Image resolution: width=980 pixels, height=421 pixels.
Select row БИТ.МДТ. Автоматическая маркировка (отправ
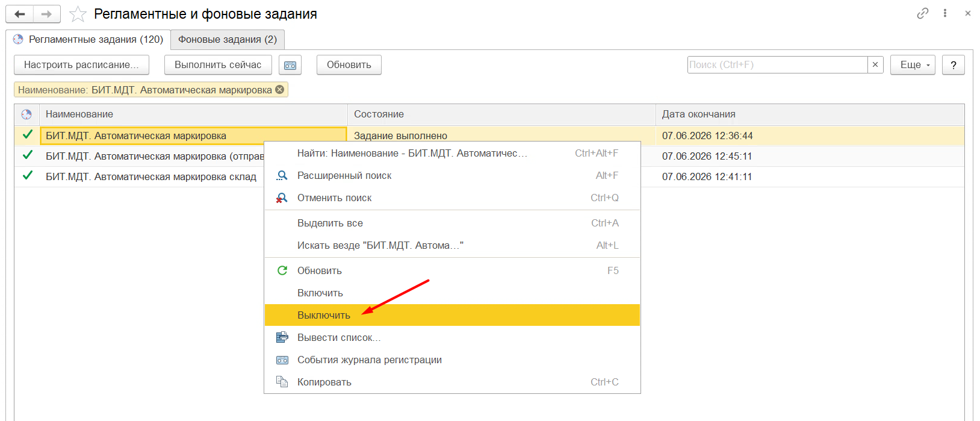coord(155,156)
